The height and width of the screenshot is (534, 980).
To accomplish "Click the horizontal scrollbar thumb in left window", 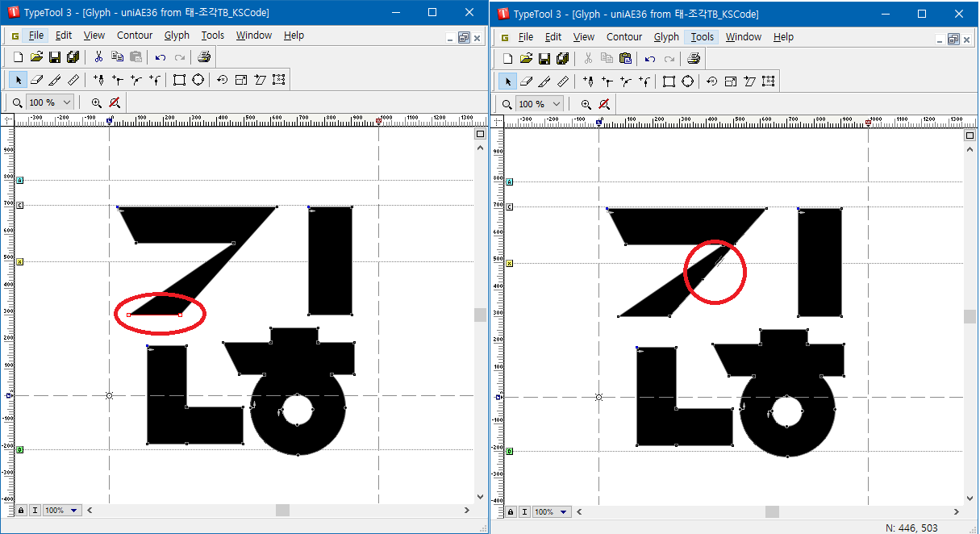I will [x=282, y=511].
